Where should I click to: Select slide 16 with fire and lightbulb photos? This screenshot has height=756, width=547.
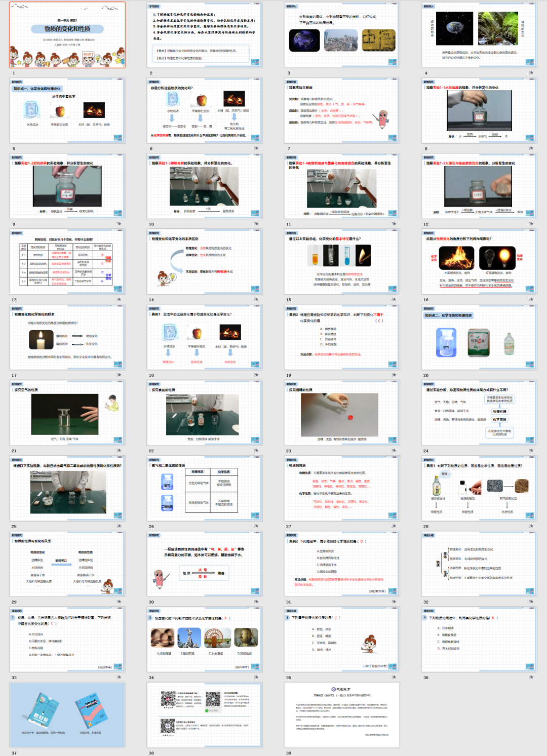(x=479, y=261)
